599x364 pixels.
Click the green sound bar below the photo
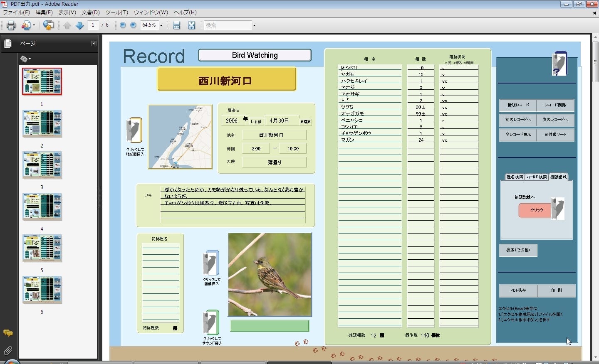coord(270,326)
